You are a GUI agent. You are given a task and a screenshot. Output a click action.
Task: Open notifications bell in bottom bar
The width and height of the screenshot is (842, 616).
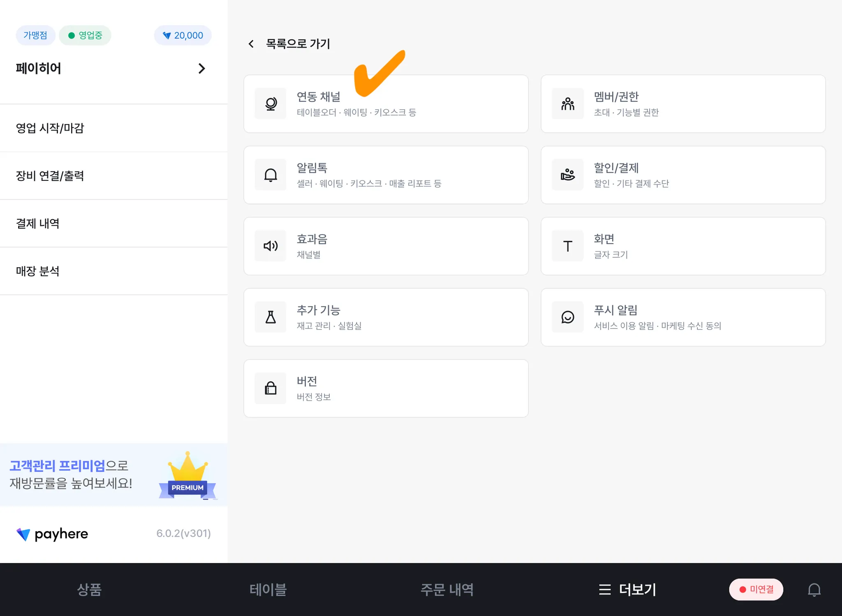tap(814, 590)
